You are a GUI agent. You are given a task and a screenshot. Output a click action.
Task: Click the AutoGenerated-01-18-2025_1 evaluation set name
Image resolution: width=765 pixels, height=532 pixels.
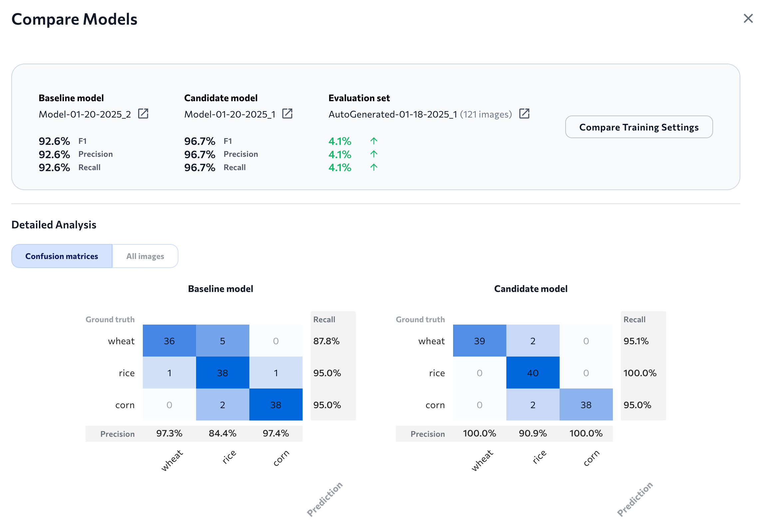pos(392,115)
